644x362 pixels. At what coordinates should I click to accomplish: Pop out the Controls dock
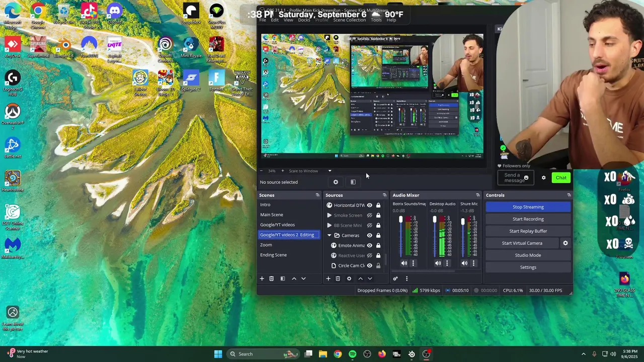click(x=569, y=195)
